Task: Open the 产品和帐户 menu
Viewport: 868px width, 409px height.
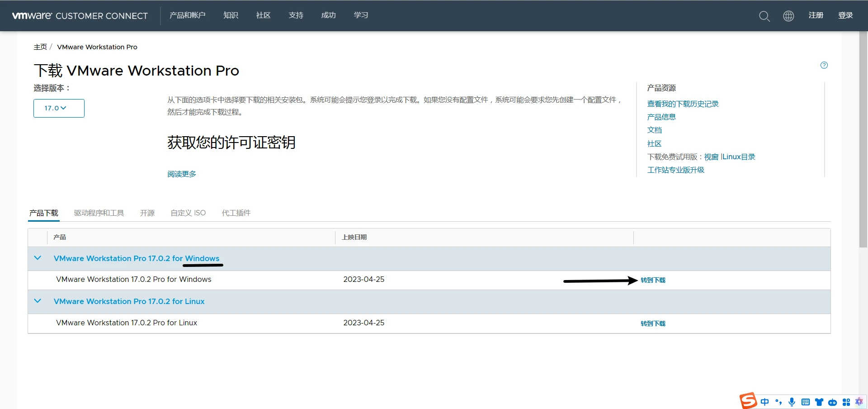Action: click(187, 15)
